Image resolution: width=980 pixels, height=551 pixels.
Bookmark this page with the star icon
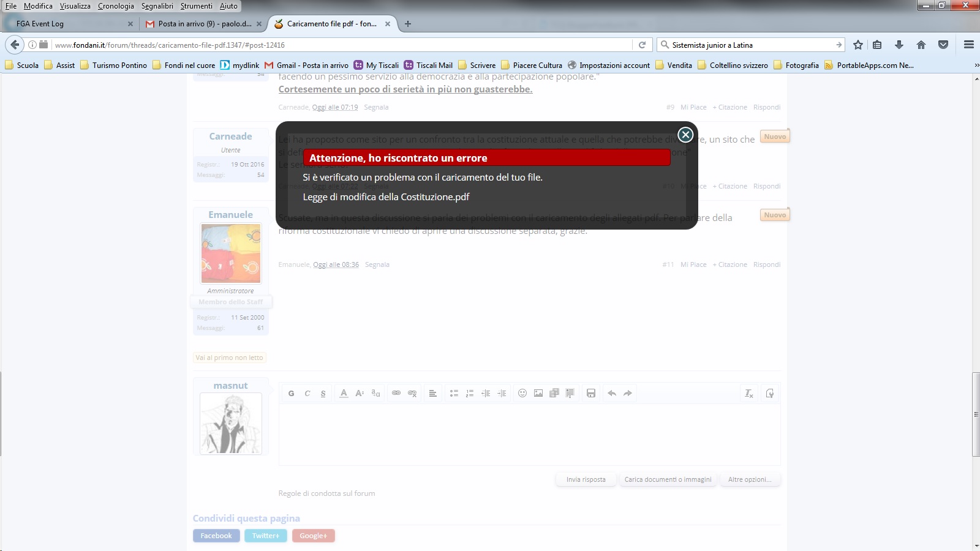(x=858, y=45)
